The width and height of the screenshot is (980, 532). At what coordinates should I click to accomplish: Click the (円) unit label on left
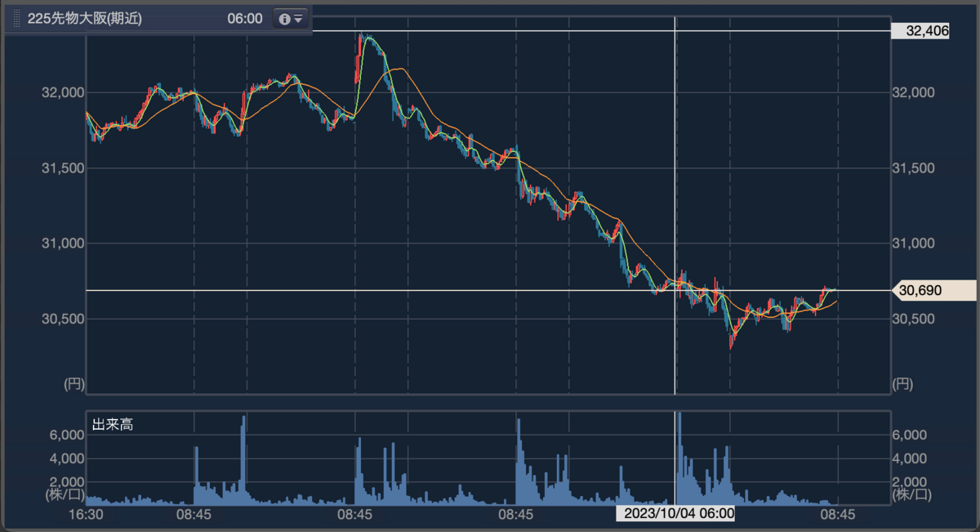(x=73, y=382)
